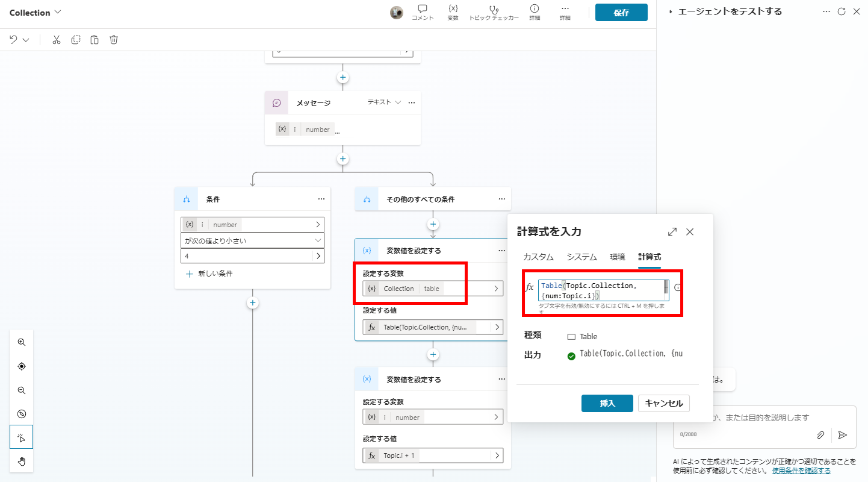This screenshot has width=868, height=482.
Task: Open the Collection topic dropdown
Action: [34, 12]
